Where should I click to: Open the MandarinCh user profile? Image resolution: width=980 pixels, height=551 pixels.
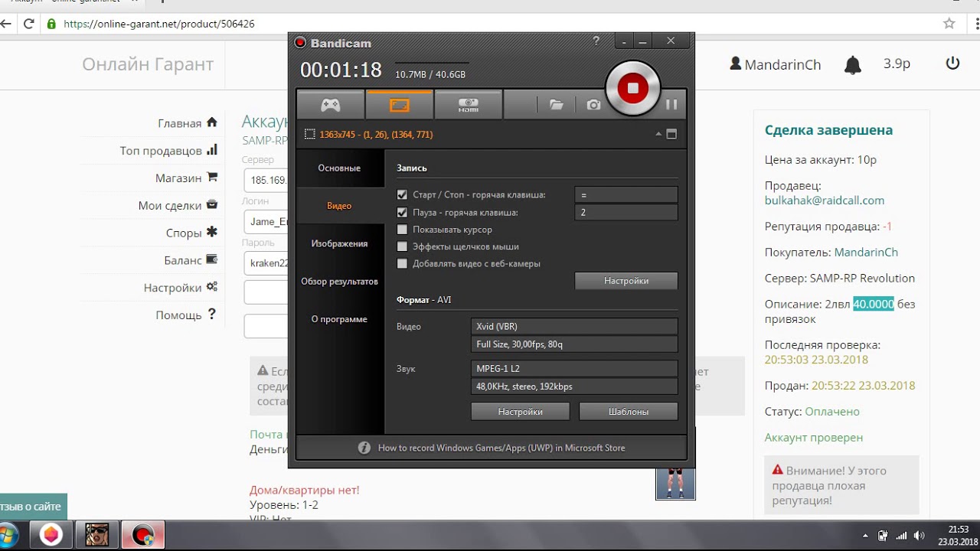(x=776, y=64)
